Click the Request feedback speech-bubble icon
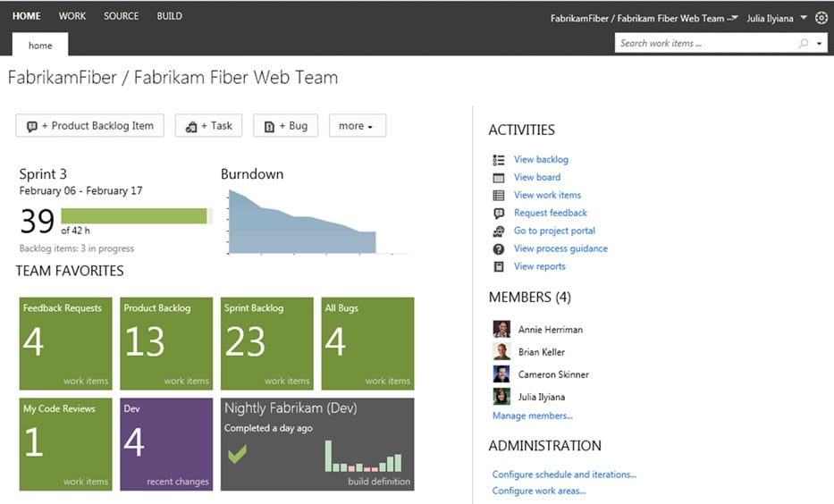Screen dimensions: 834x504 (499, 214)
